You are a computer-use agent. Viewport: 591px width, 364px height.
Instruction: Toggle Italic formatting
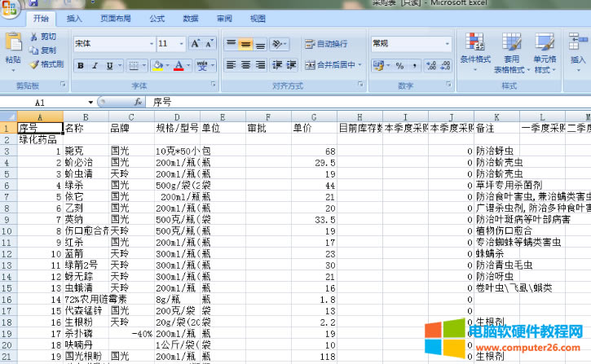tap(95, 66)
